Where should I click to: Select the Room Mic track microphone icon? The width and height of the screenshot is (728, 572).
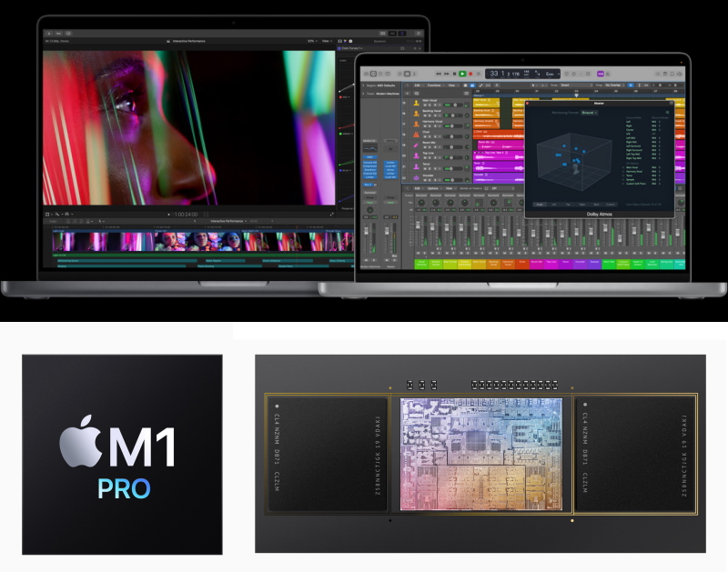point(417,146)
